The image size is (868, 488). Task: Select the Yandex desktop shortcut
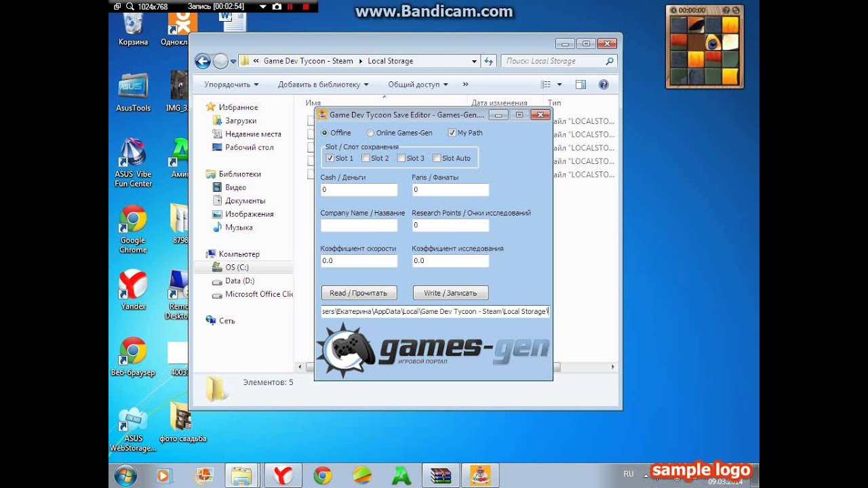pyautogui.click(x=133, y=290)
